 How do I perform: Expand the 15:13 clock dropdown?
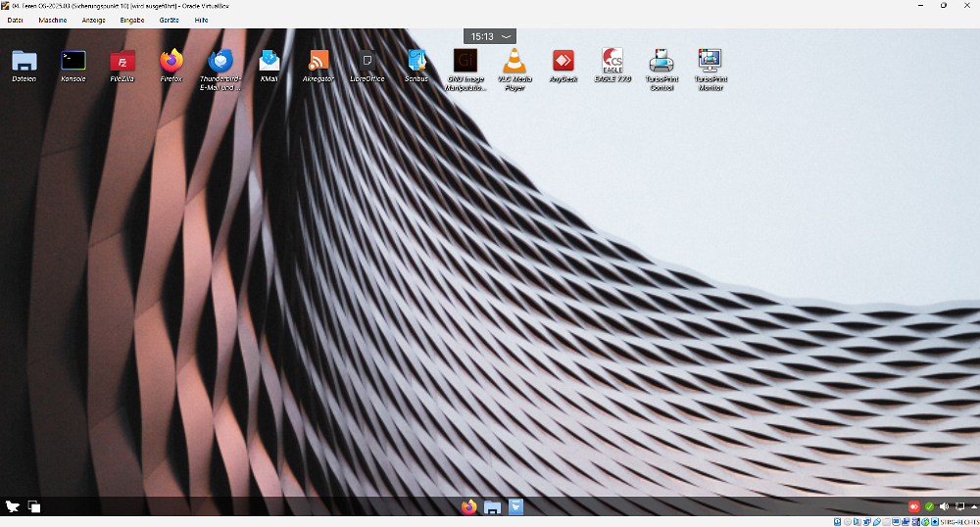pyautogui.click(x=490, y=36)
